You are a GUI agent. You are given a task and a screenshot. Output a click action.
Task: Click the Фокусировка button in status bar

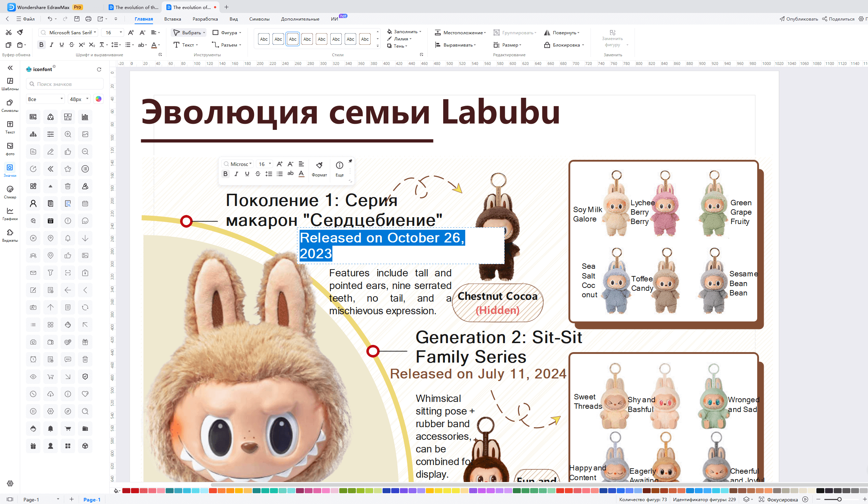pos(778,499)
